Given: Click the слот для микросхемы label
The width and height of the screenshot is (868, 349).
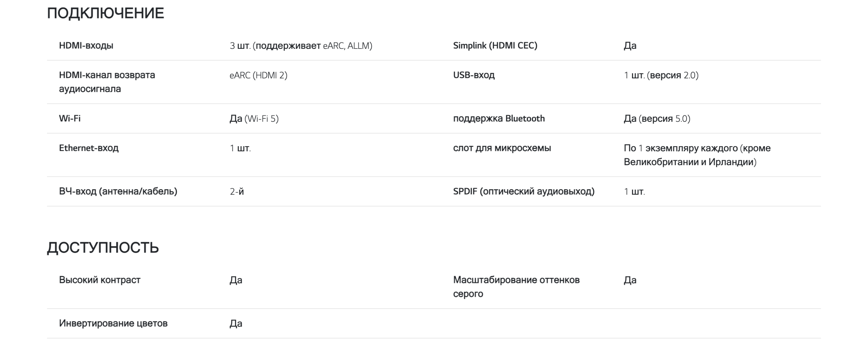Looking at the screenshot, I should (502, 148).
